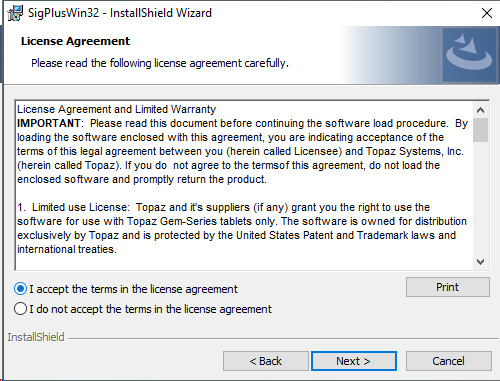Image resolution: width=500 pixels, height=381 pixels.
Task: Click the installer icon in the title bar
Action: (x=15, y=13)
